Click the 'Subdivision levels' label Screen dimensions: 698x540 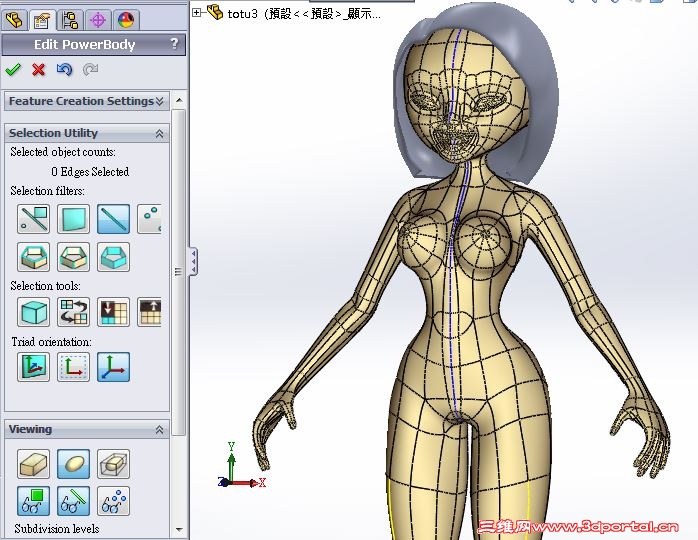57,529
